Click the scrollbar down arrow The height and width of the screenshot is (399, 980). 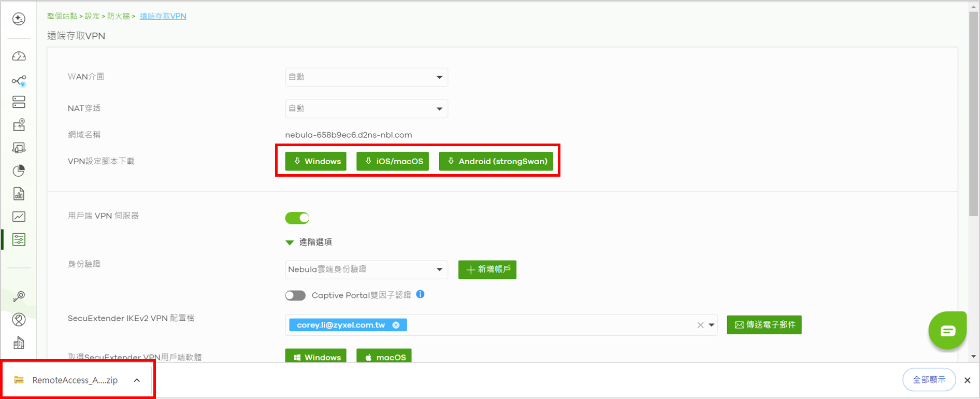tap(974, 357)
